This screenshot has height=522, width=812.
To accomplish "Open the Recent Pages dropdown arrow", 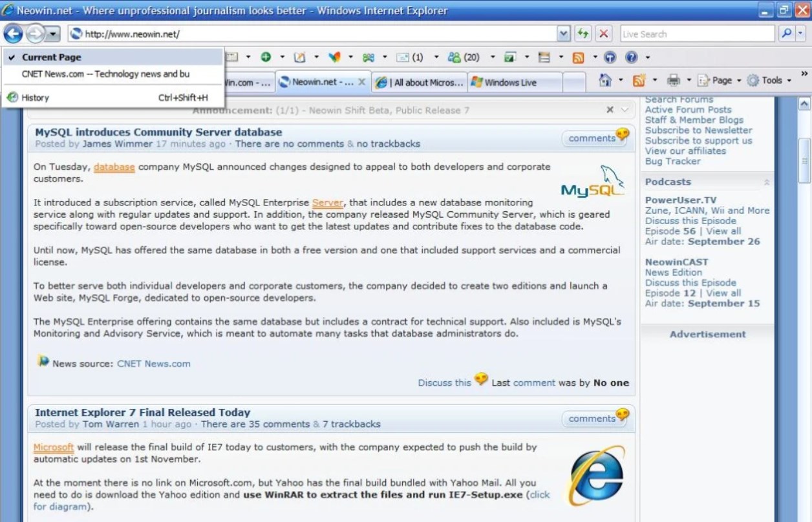I will pos(54,34).
